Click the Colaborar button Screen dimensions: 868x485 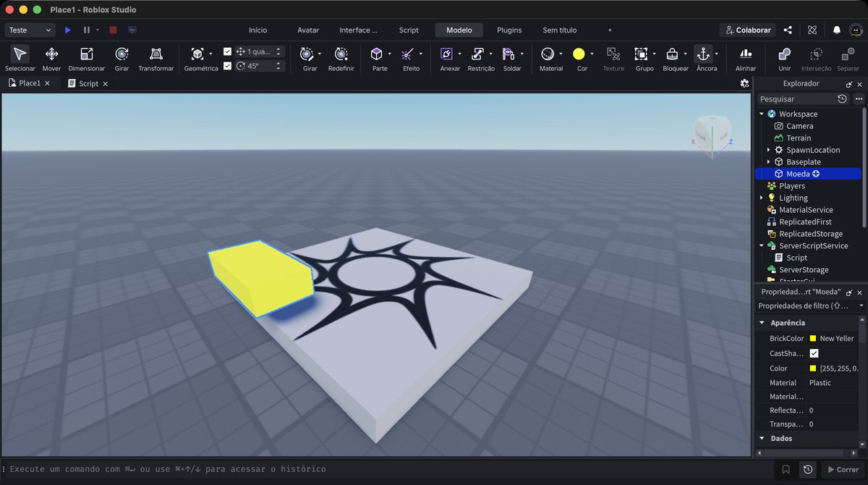[748, 30]
